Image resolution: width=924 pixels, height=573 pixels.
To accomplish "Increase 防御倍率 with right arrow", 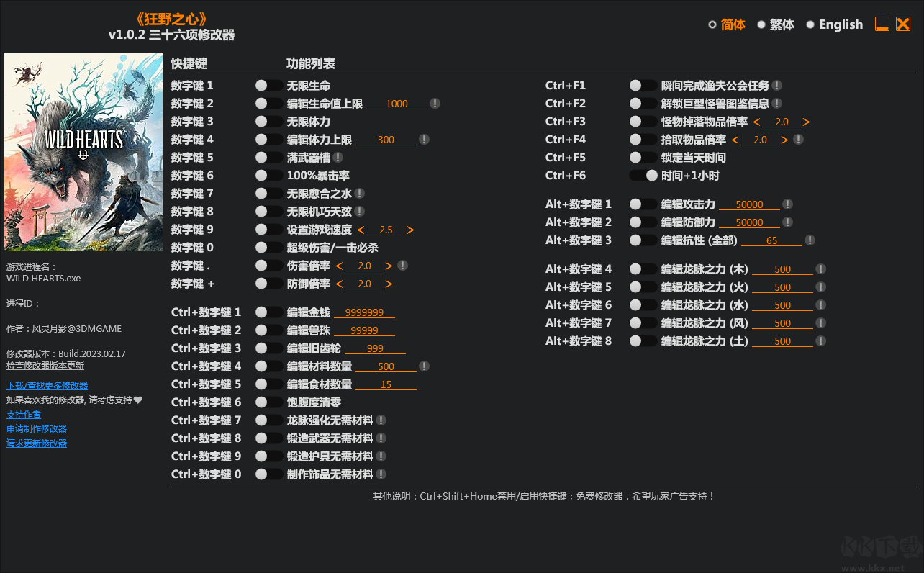I will (x=389, y=284).
